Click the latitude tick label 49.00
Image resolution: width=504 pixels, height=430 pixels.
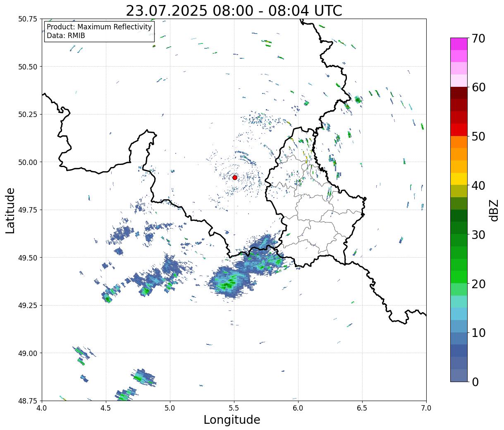pyautogui.click(x=28, y=353)
